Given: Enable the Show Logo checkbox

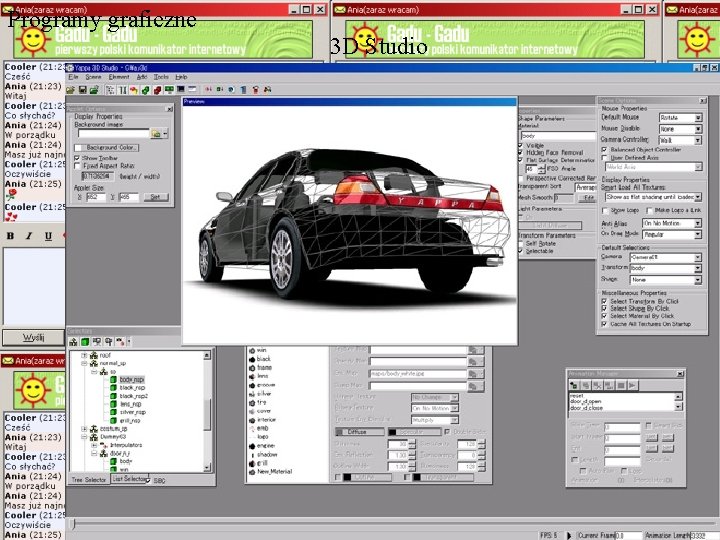Looking at the screenshot, I should (x=605, y=210).
